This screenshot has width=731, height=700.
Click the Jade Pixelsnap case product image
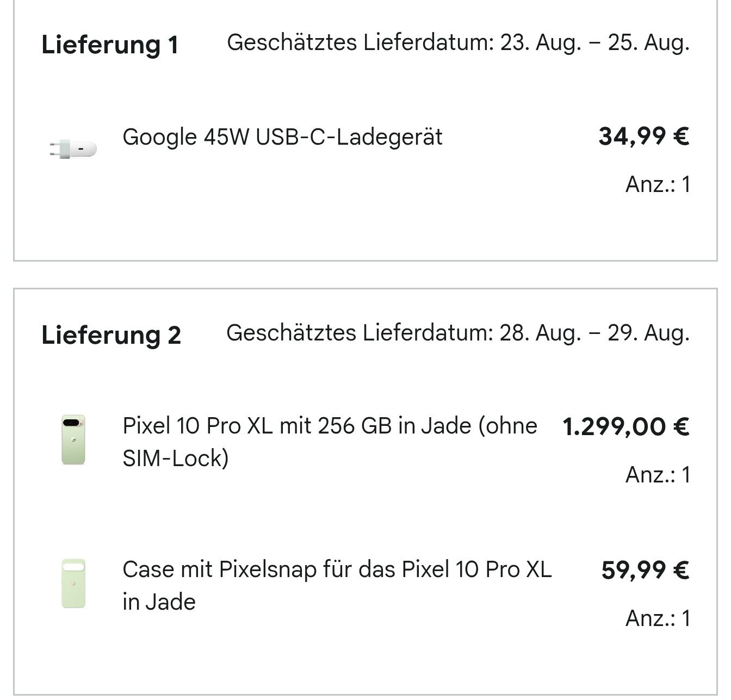[73, 583]
